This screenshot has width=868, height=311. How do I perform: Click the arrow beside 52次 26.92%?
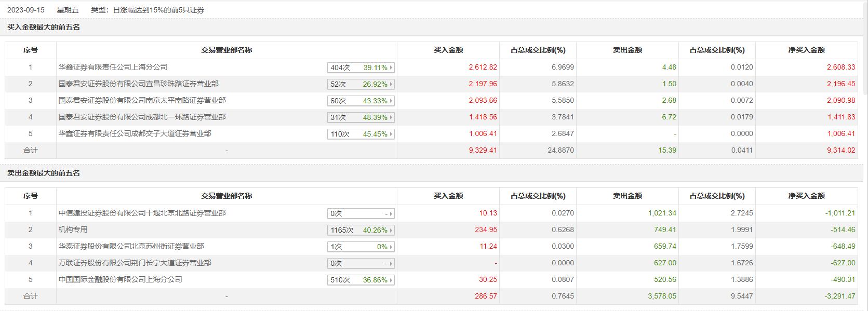tap(391, 84)
